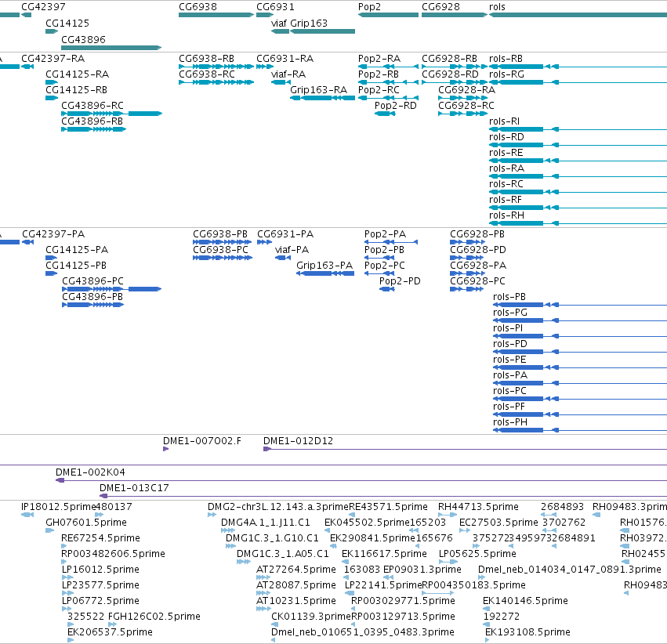Select transcript CG43896-RB
This screenshot has width=667, height=644.
click(93, 129)
